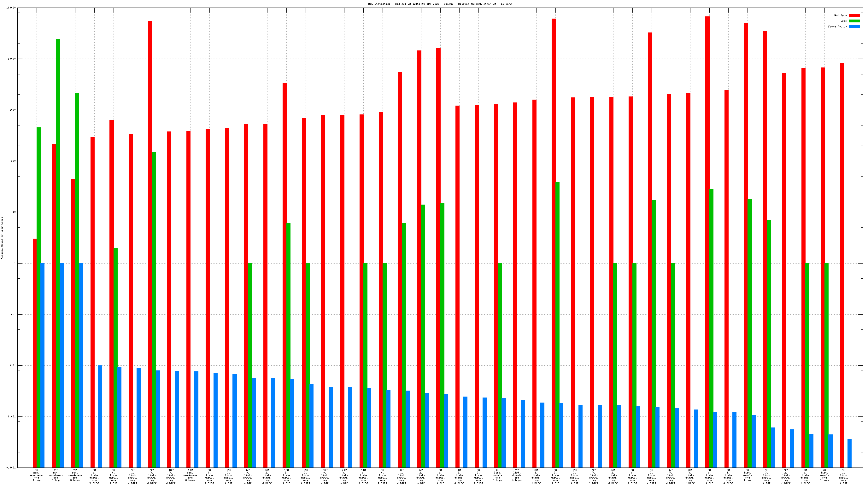Click the red Not Spam legend swatch
Screen dimensions: 868x488
854,15
